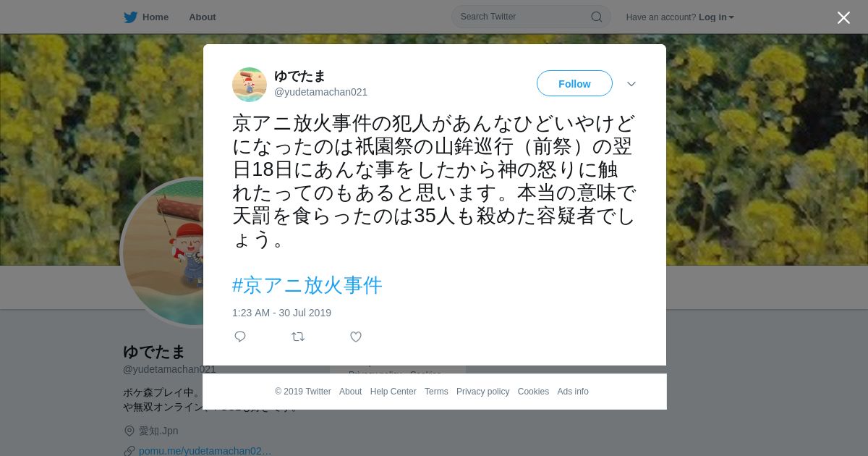The image size is (868, 456).
Task: Expand the tweet options chevron
Action: [631, 84]
